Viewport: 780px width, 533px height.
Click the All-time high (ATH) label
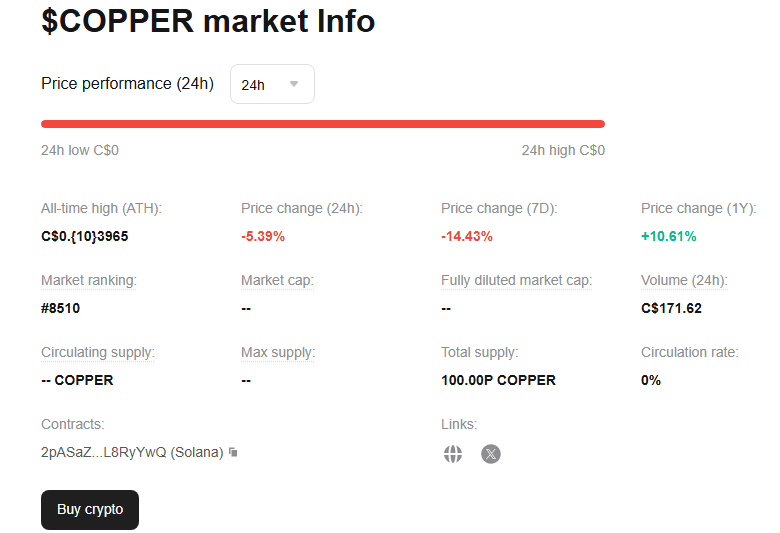(x=101, y=208)
